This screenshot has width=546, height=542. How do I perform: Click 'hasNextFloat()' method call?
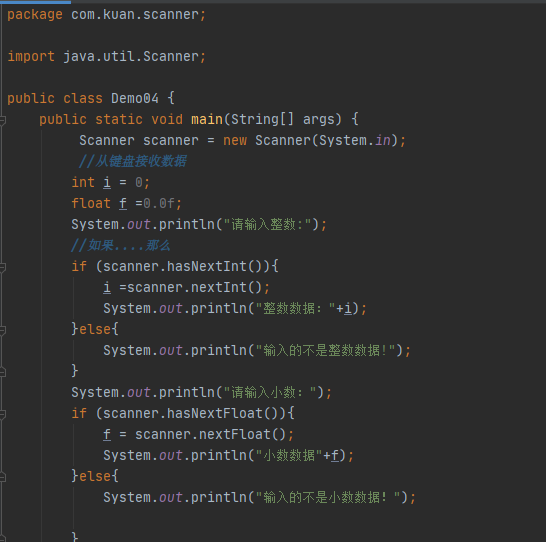226,413
